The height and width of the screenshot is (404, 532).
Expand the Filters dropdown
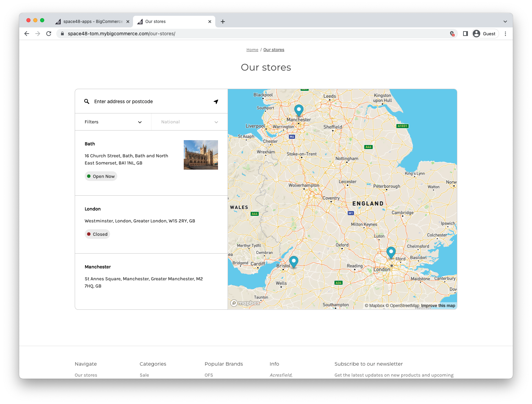click(x=113, y=122)
